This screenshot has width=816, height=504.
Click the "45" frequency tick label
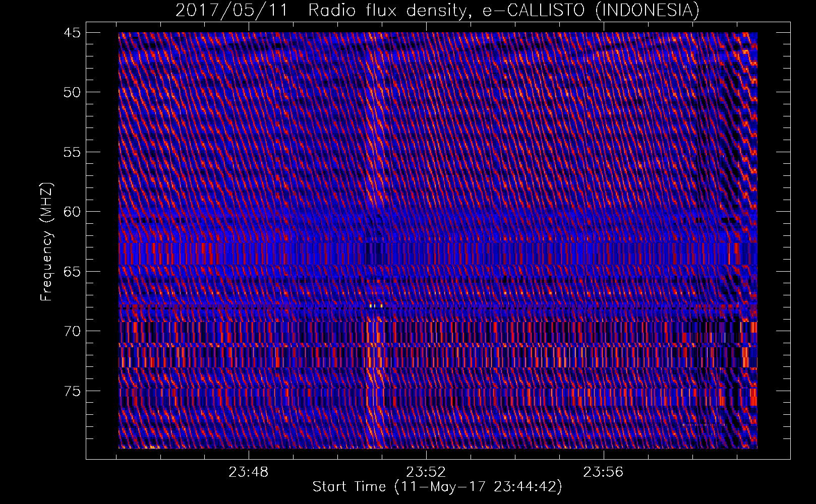[72, 33]
